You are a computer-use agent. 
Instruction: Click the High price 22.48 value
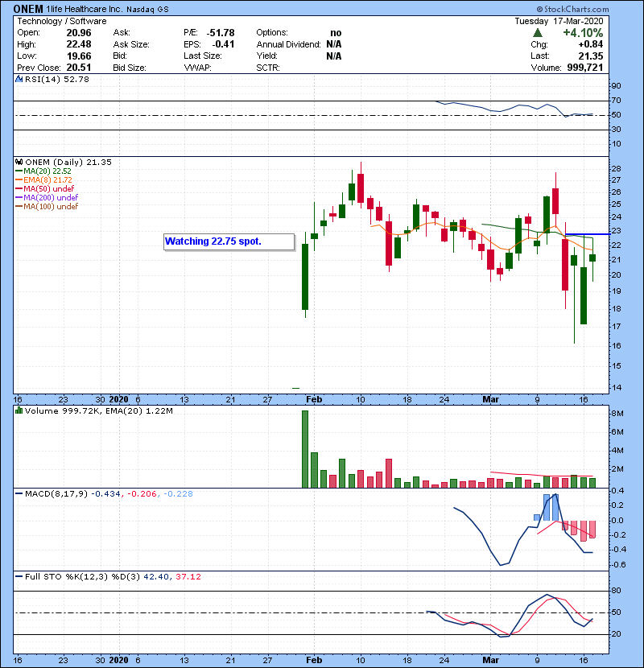click(79, 44)
